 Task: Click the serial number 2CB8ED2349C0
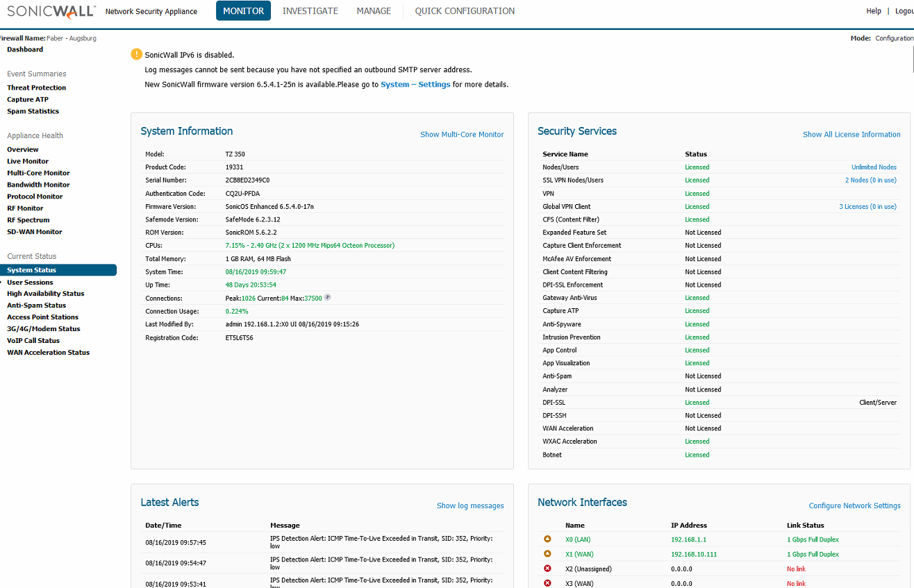coord(248,180)
